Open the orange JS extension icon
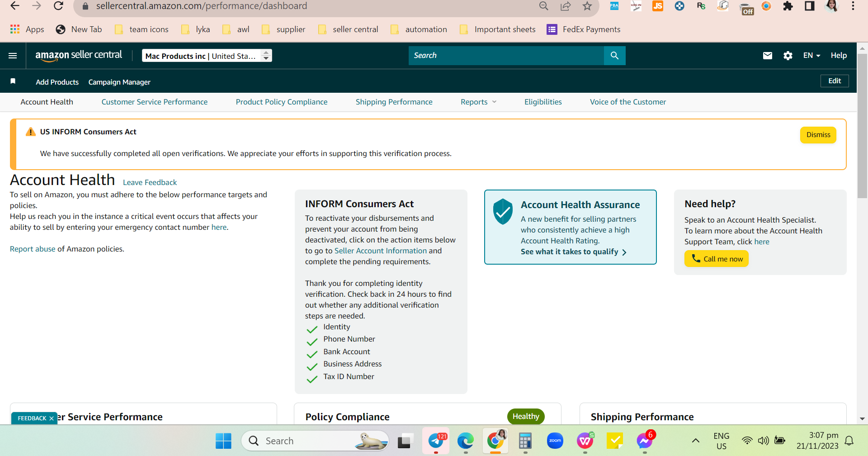Viewport: 868px width, 456px height. tap(658, 6)
